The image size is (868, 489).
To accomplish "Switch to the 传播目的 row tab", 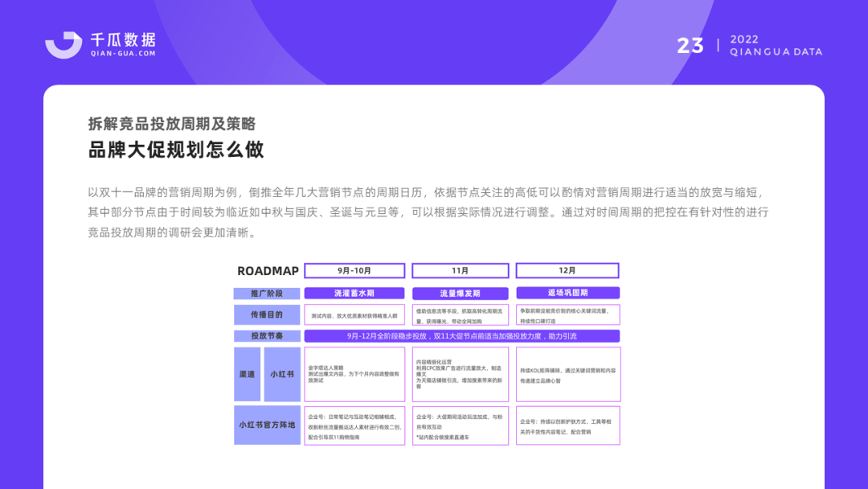I will [x=268, y=314].
